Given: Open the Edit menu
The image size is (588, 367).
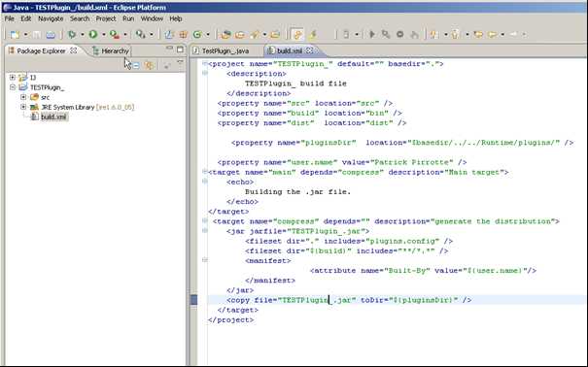Looking at the screenshot, I should [x=26, y=18].
